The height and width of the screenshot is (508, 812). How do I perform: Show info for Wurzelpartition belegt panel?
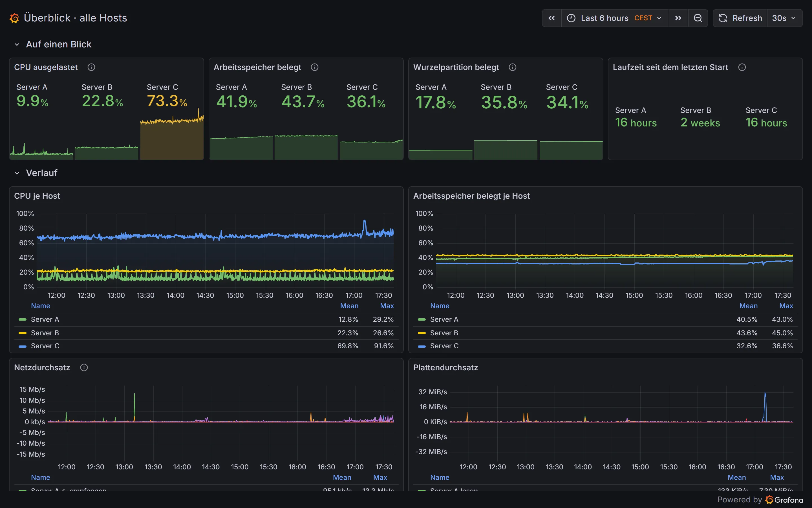pyautogui.click(x=512, y=67)
